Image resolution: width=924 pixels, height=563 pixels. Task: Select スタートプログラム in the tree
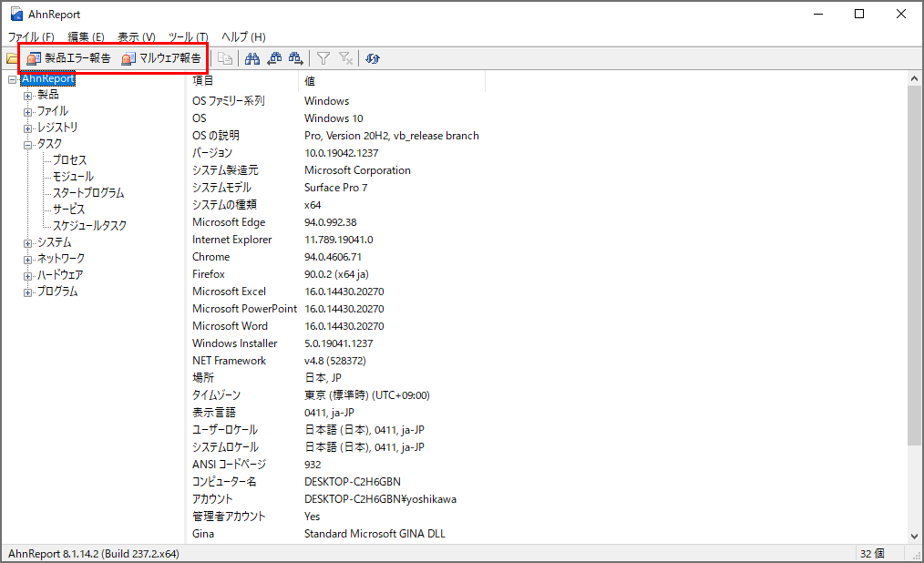click(x=88, y=193)
